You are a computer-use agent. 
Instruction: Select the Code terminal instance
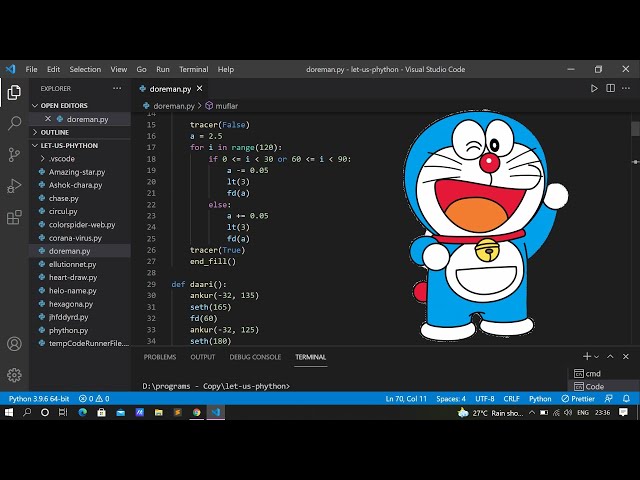click(x=604, y=386)
